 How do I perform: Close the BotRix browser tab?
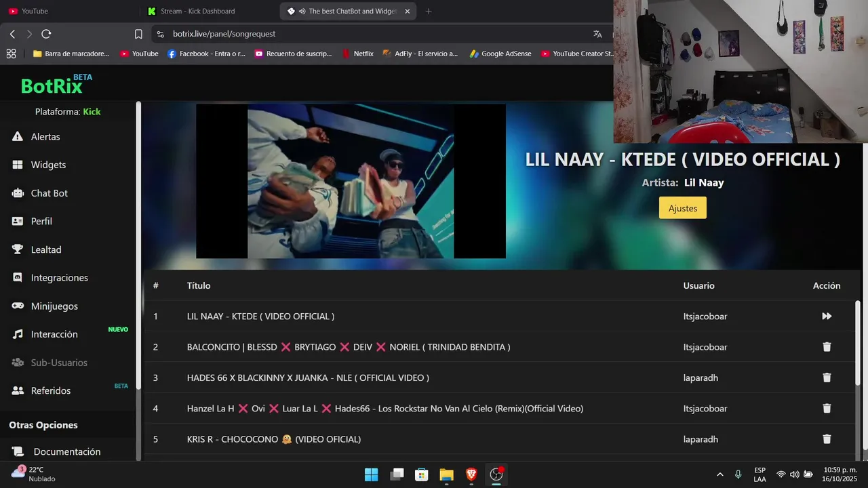point(407,11)
